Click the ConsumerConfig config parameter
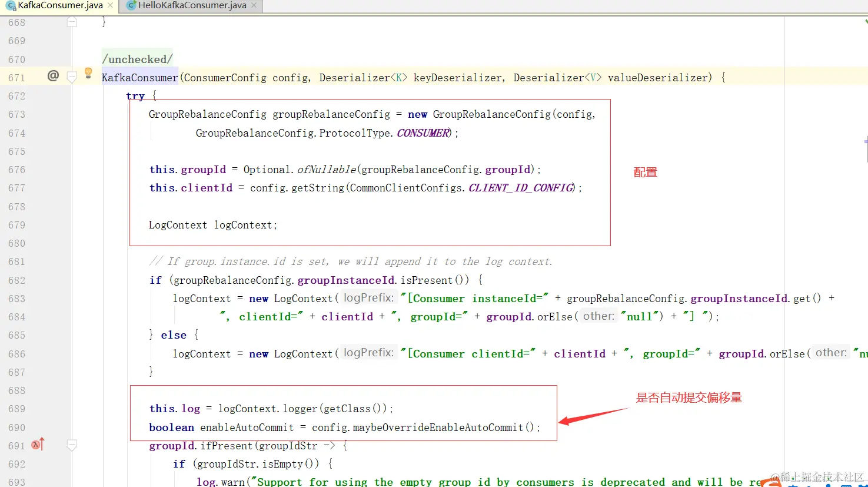The height and width of the screenshot is (487, 868). point(247,78)
